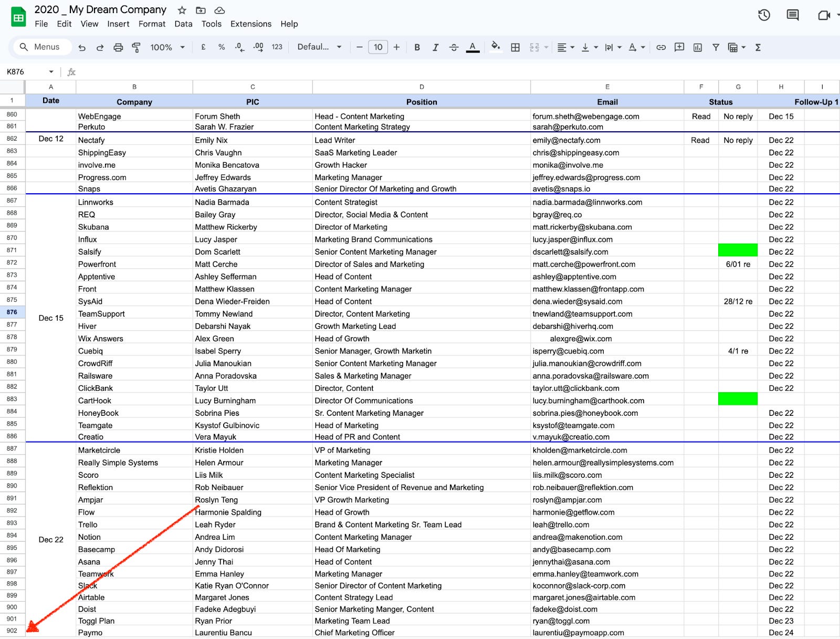Open the Extensions menu
Screen dimensions: 840x639
tap(251, 24)
